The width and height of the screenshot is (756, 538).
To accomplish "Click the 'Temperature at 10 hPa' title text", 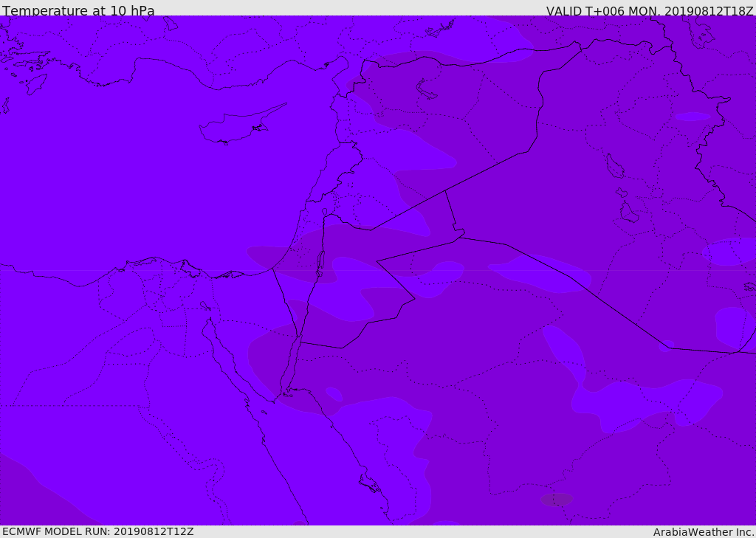I will tap(78, 10).
